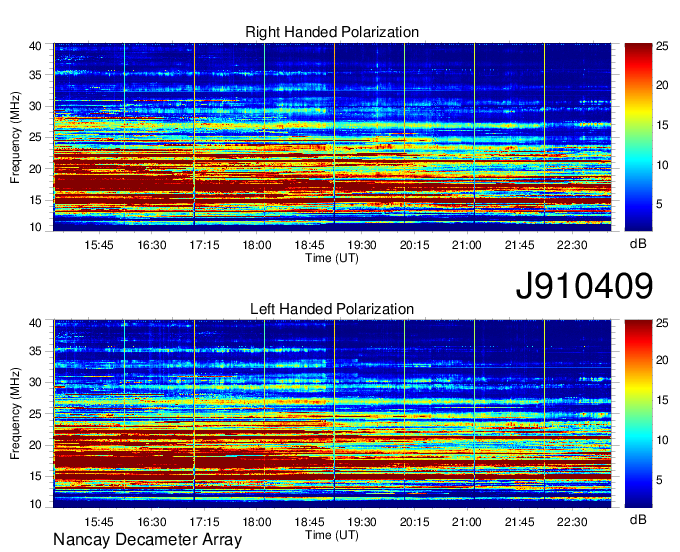
Task: Click the 30 MHz tick on the left-handed plot
Action: [x=35, y=382]
